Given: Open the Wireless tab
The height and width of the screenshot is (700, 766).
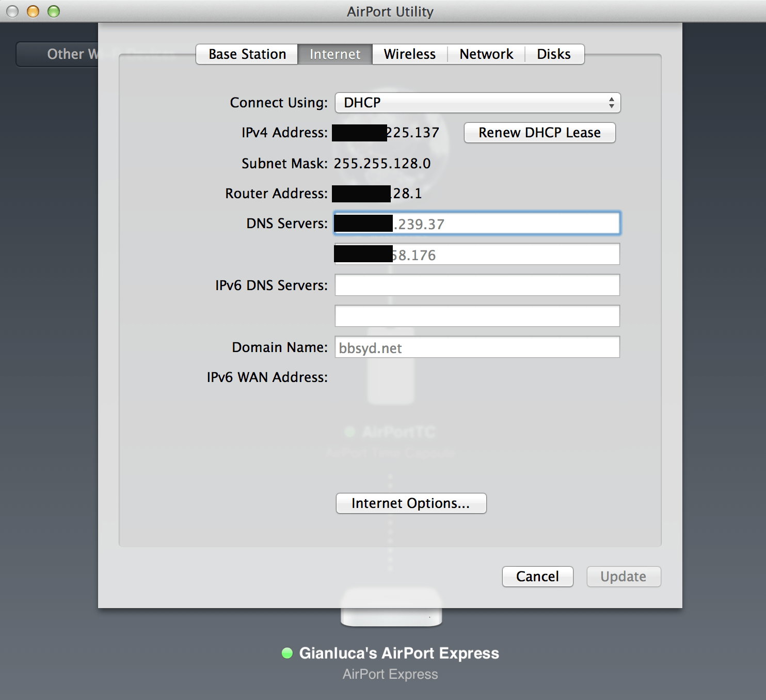Looking at the screenshot, I should pyautogui.click(x=409, y=54).
